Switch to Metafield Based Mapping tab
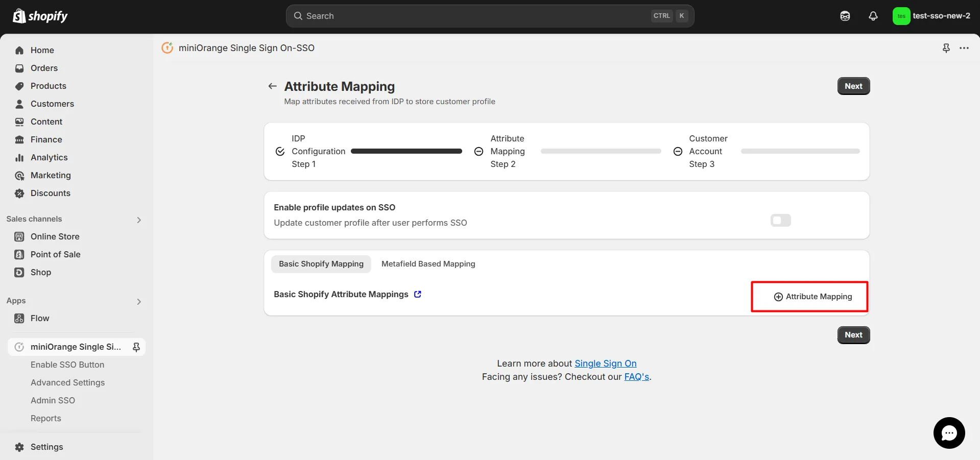 coord(428,264)
